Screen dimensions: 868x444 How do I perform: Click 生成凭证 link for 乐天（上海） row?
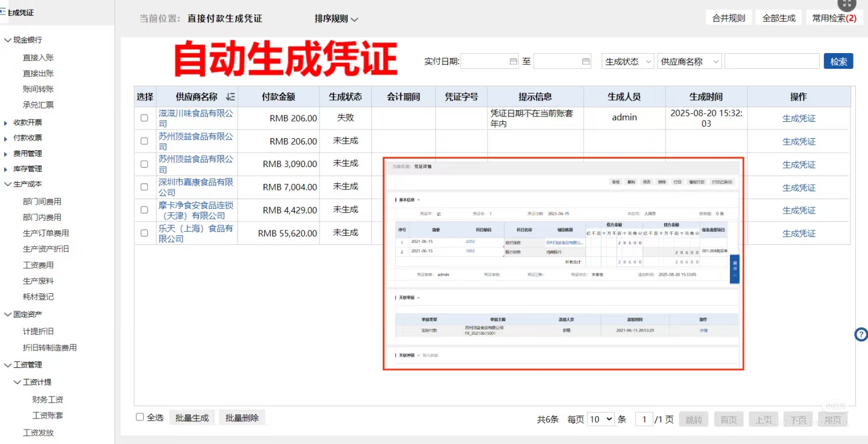tap(799, 233)
